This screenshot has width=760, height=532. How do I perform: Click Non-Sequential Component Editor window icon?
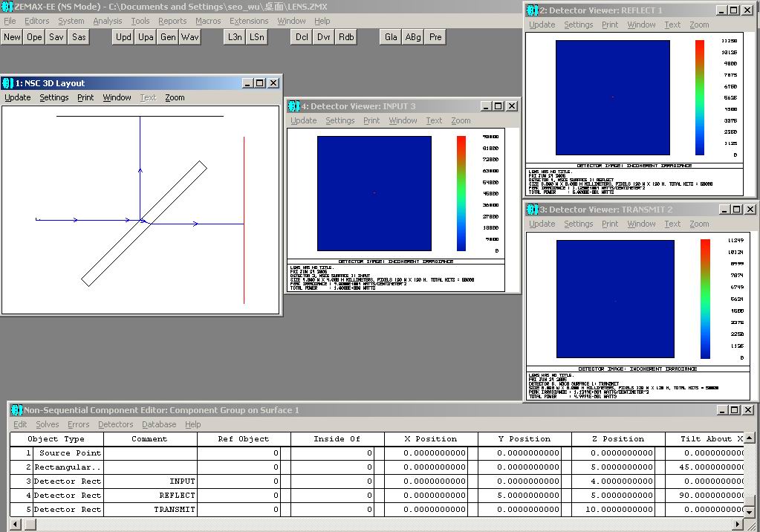point(16,410)
